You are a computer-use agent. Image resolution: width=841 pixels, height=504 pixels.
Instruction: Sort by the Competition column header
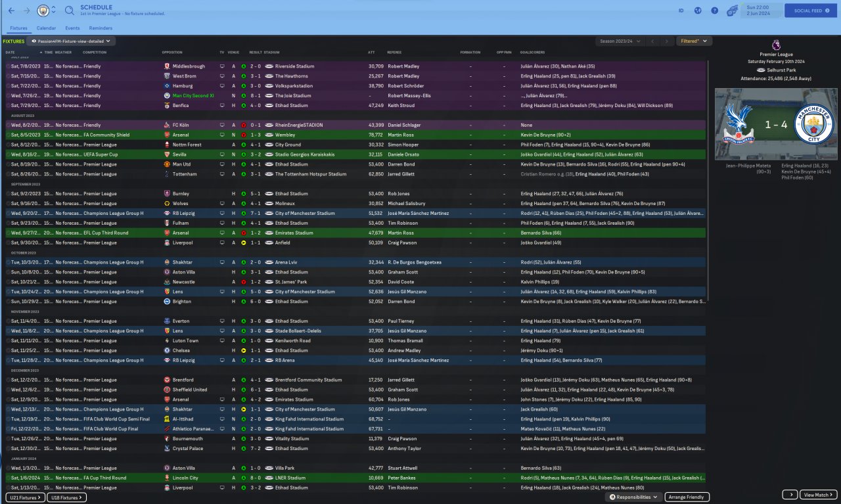tap(95, 52)
